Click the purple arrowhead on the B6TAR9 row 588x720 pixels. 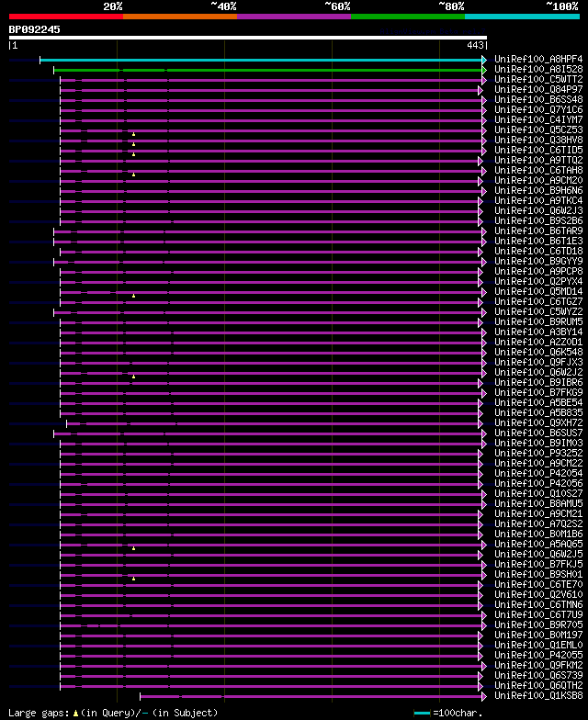coord(484,231)
